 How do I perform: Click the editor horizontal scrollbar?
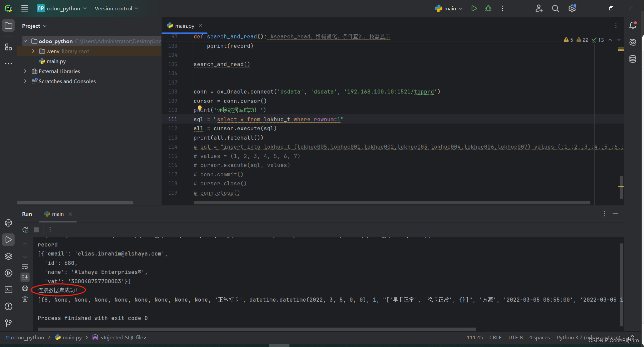point(367,202)
